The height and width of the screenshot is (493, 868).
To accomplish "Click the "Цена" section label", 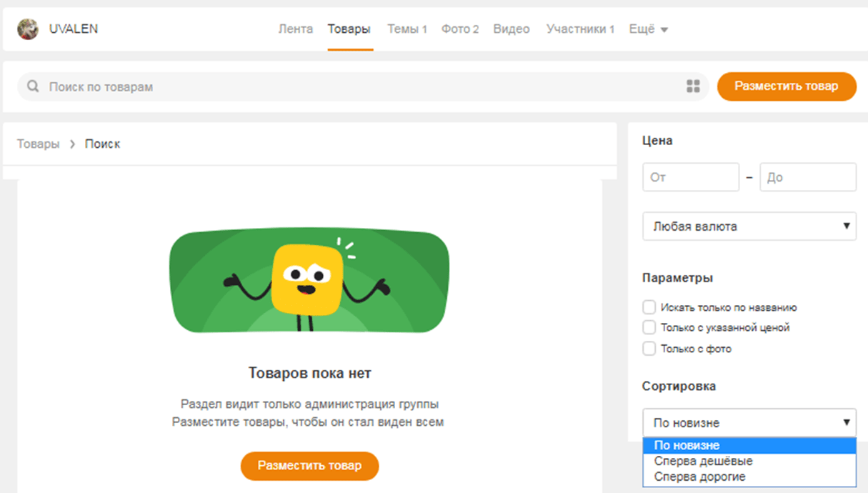I will click(x=657, y=141).
